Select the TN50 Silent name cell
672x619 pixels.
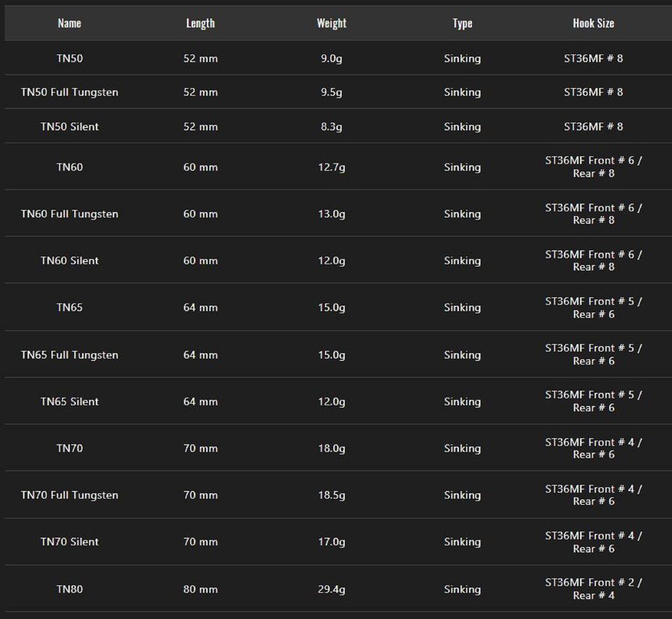coord(70,127)
